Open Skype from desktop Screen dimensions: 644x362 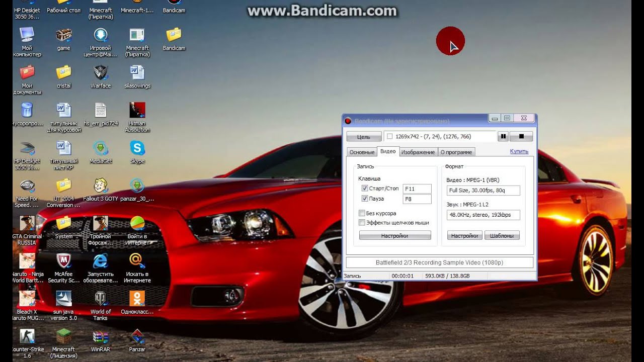click(x=137, y=152)
